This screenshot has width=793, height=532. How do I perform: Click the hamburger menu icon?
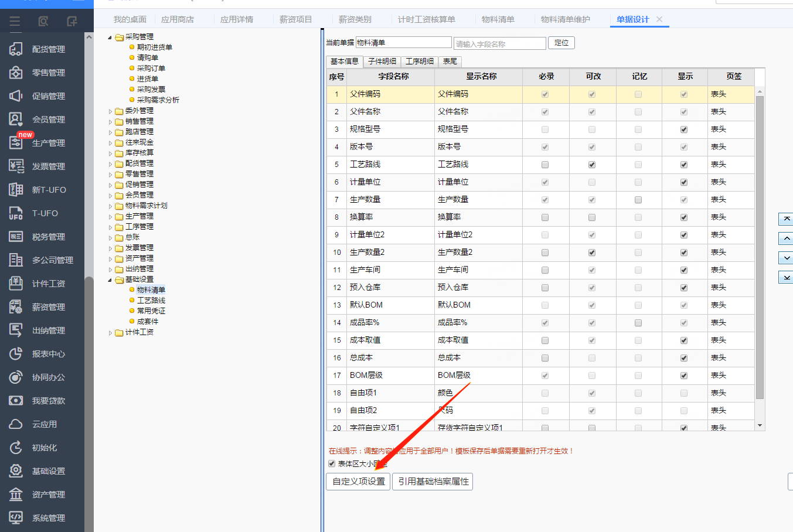[x=15, y=22]
